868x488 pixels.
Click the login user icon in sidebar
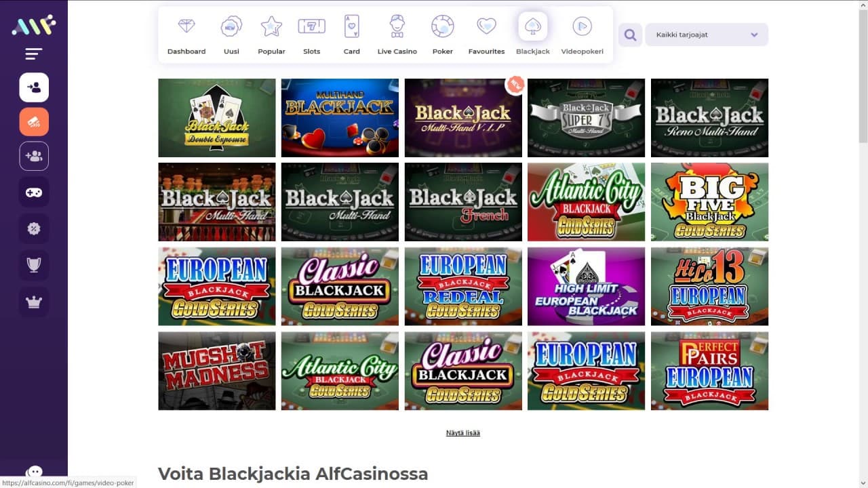[34, 87]
